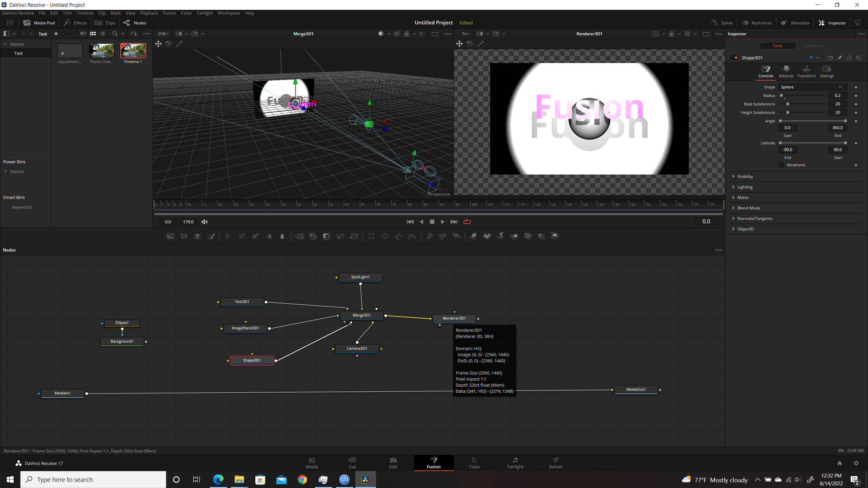868x488 pixels.
Task: Add a Transform tool from the toolbar
Action: point(354,236)
